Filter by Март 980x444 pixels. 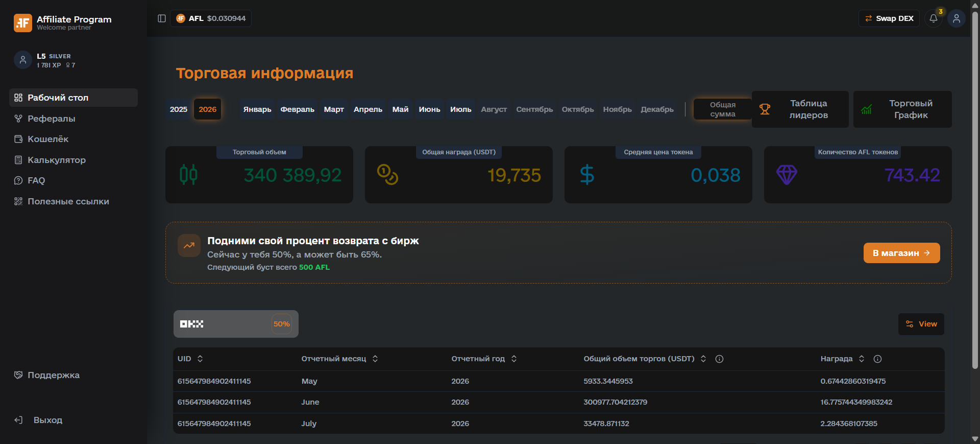point(334,109)
